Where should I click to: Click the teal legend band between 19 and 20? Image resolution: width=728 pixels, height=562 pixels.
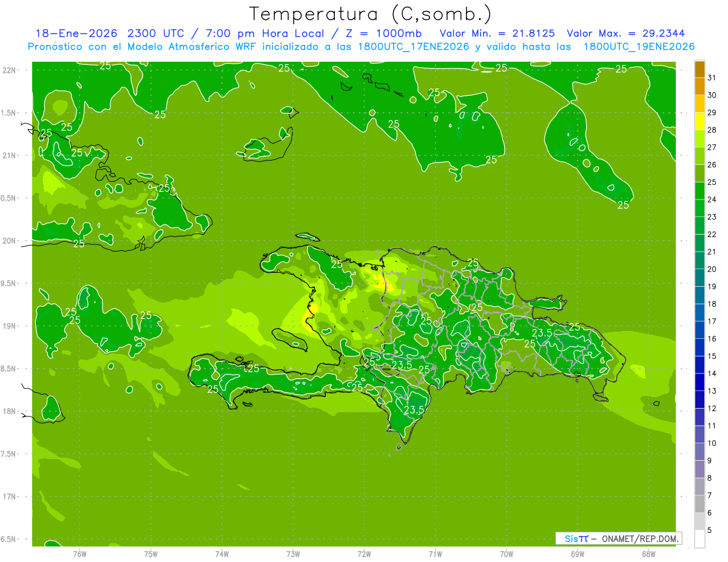coord(699,278)
